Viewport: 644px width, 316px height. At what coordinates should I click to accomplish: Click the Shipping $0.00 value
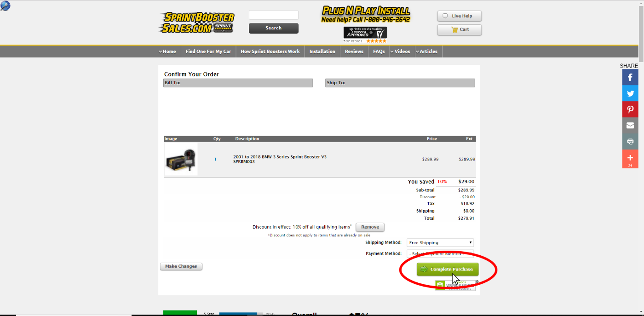(x=468, y=211)
